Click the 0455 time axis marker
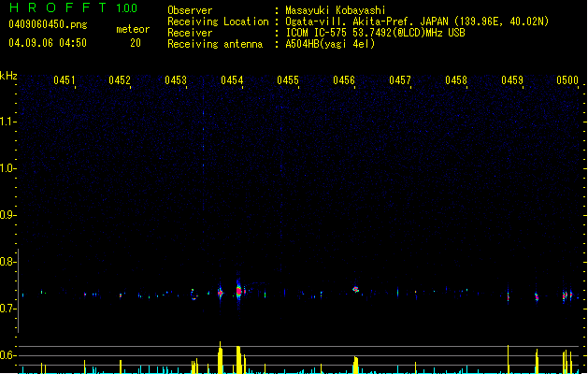The width and height of the screenshot is (588, 374). click(x=288, y=80)
